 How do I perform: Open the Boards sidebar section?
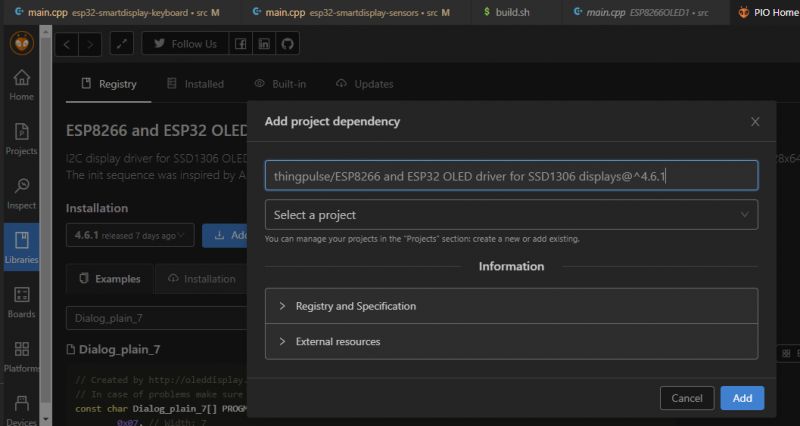point(21,302)
